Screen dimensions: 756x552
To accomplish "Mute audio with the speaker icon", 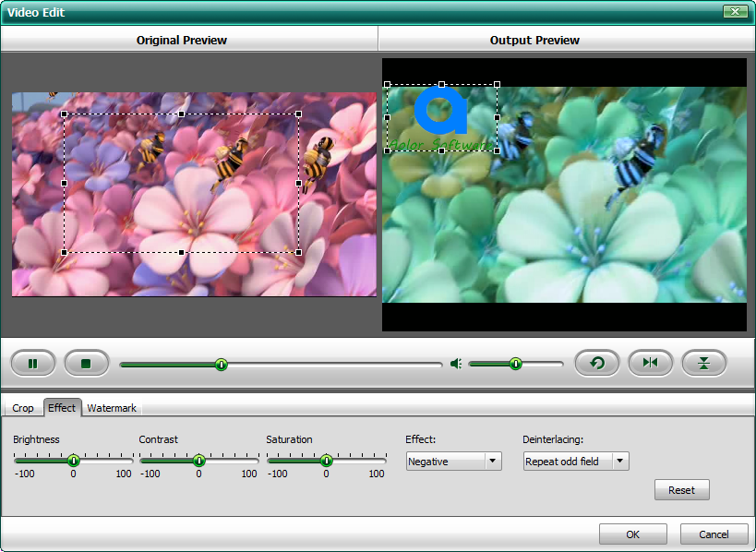I will pos(455,364).
